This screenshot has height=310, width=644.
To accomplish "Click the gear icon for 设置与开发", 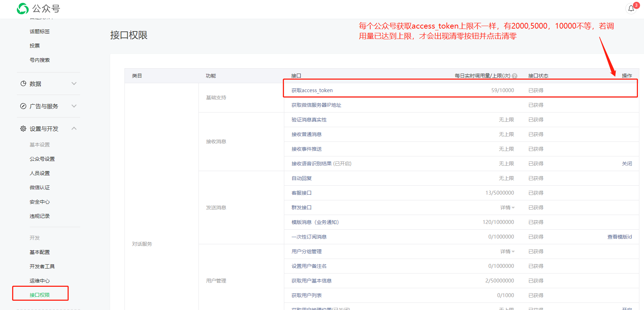I will [23, 129].
